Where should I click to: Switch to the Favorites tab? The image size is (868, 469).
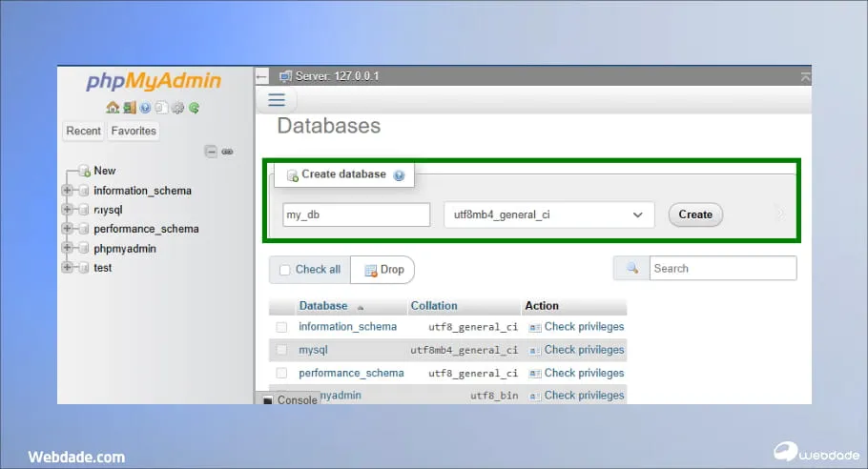point(134,131)
